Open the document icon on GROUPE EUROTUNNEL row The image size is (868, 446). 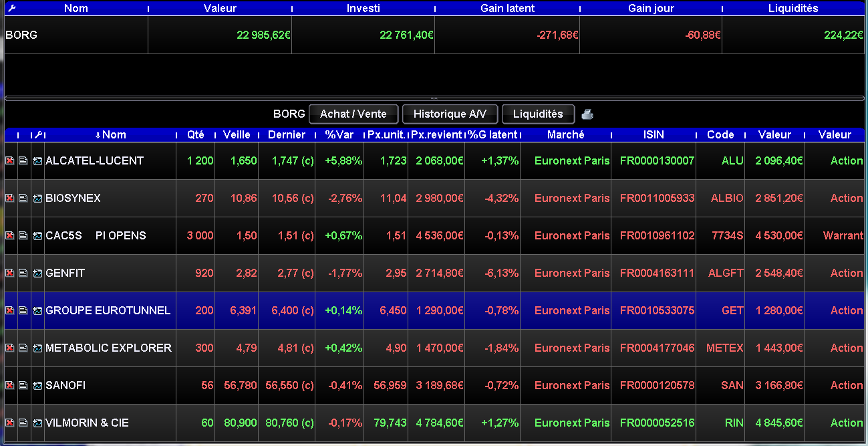point(23,311)
